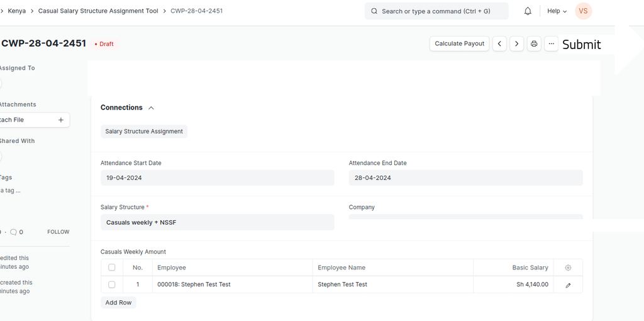Go to Kenya breadcrumb
This screenshot has width=644, height=321.
(x=17, y=11)
